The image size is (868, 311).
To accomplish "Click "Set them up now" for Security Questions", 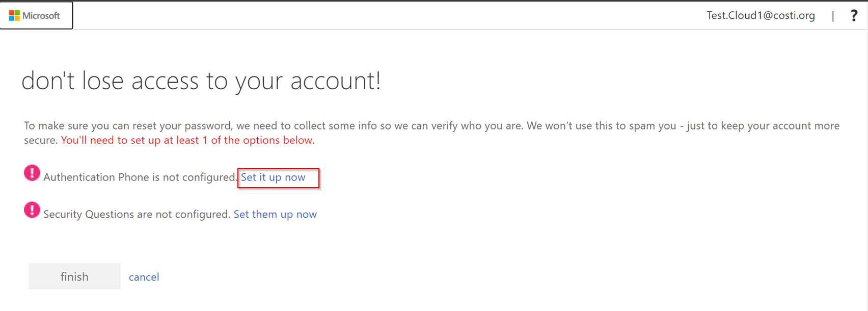I will point(275,215).
